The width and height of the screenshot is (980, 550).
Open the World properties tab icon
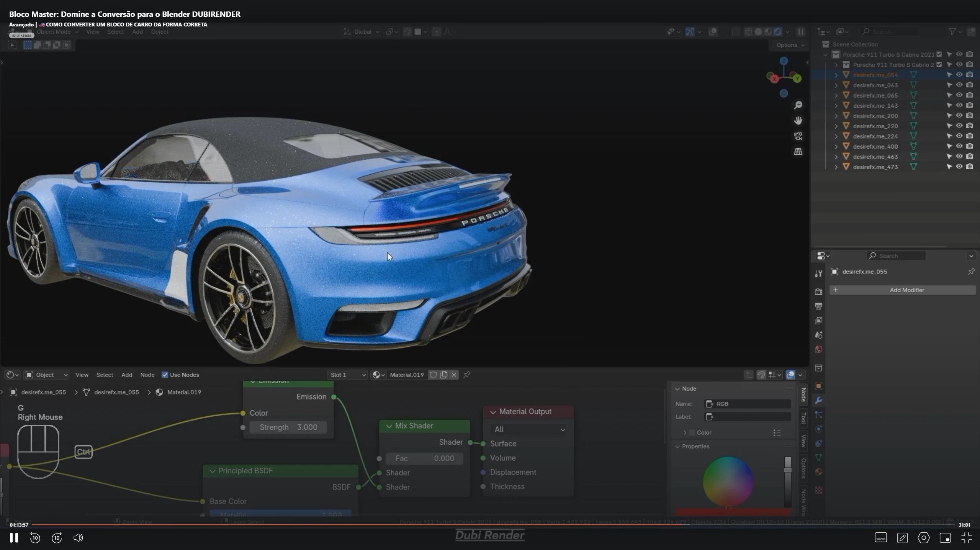tap(818, 349)
